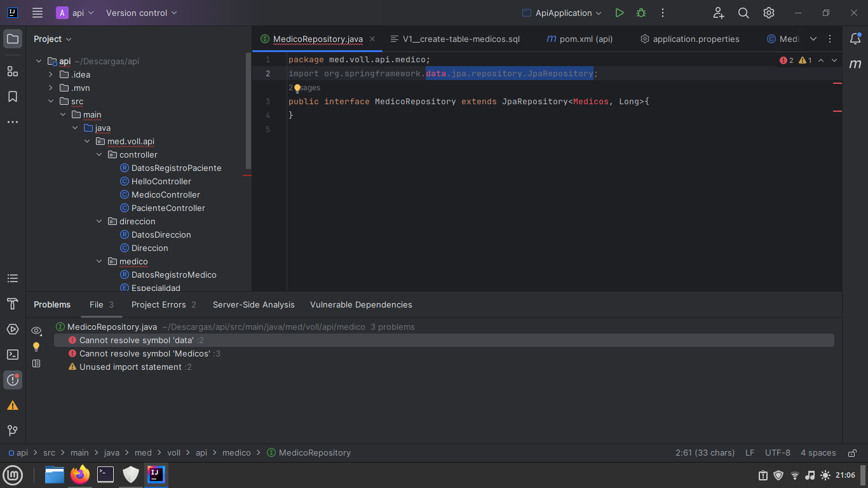The width and height of the screenshot is (868, 488).
Task: Open the Terminal tool window icon
Action: pos(13,355)
